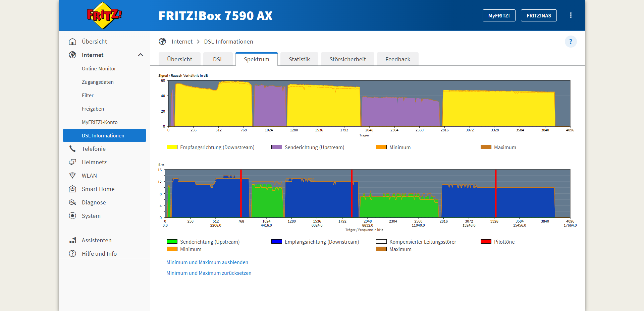The width and height of the screenshot is (644, 311).
Task: Click 'Signal / Rausch-Verhältnis in dB' chart label
Action: point(183,76)
